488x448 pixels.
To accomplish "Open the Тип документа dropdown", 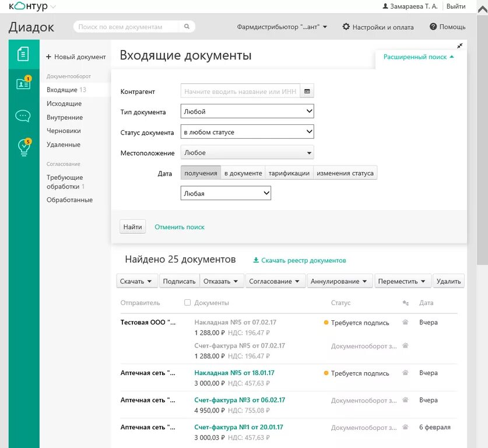I will (247, 111).
